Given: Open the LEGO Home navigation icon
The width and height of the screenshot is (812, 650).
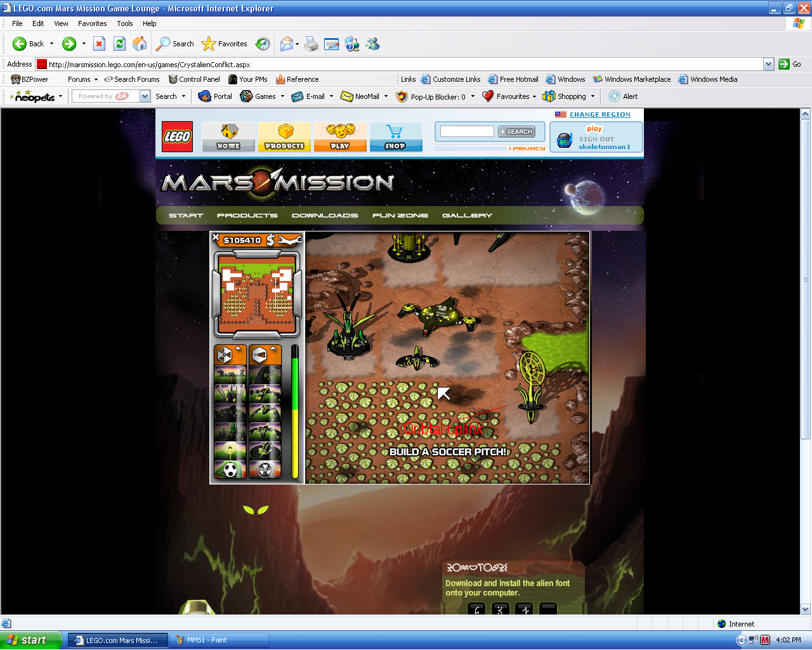Looking at the screenshot, I should (x=228, y=136).
